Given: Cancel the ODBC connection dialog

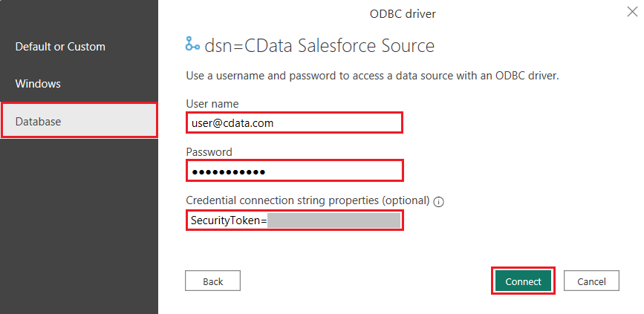Looking at the screenshot, I should point(591,281).
